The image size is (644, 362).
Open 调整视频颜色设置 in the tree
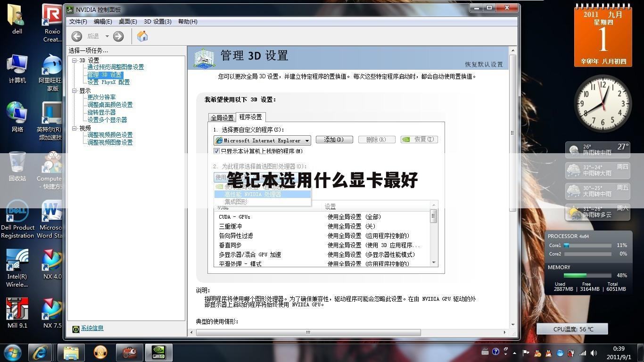[x=110, y=135]
